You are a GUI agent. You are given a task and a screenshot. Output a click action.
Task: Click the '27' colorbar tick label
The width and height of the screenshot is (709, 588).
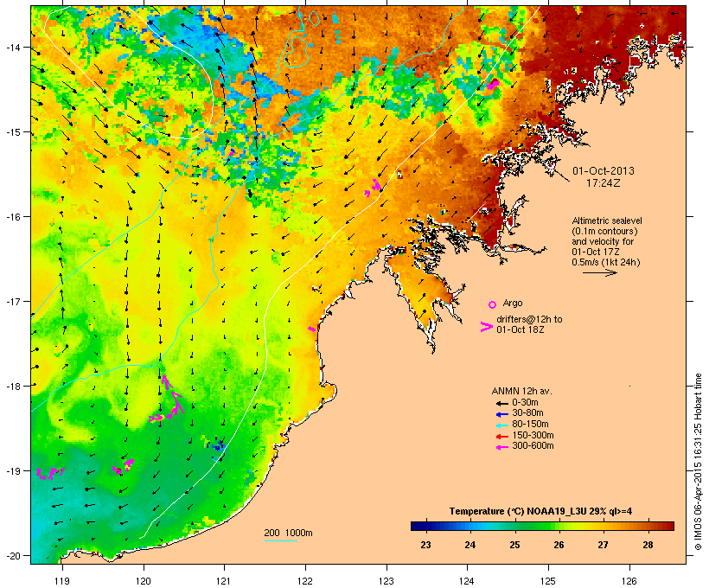(604, 545)
